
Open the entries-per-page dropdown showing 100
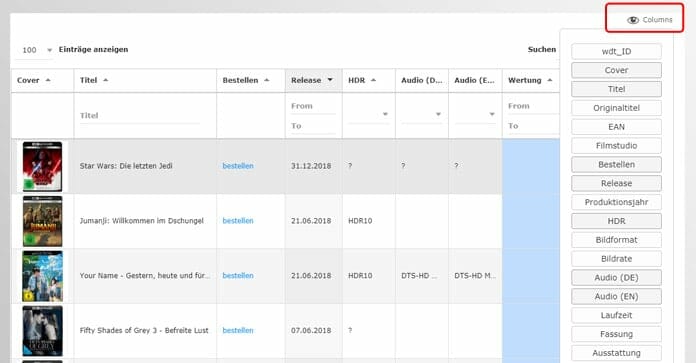(x=35, y=50)
